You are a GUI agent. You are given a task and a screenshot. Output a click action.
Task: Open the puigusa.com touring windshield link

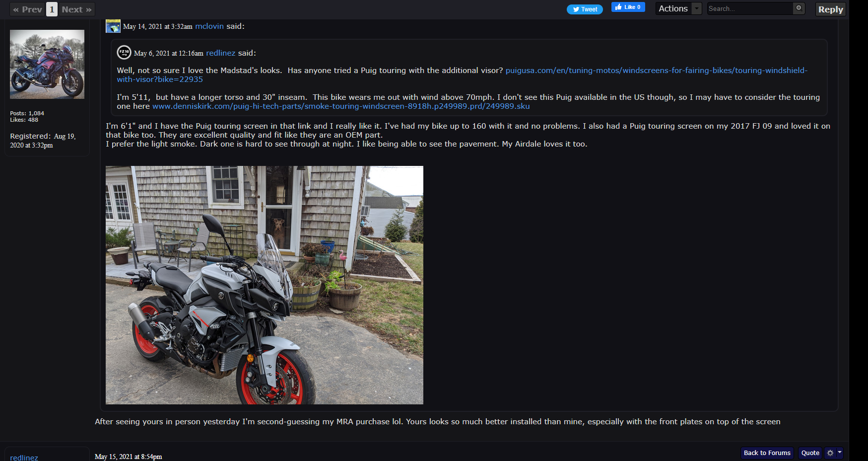click(462, 75)
